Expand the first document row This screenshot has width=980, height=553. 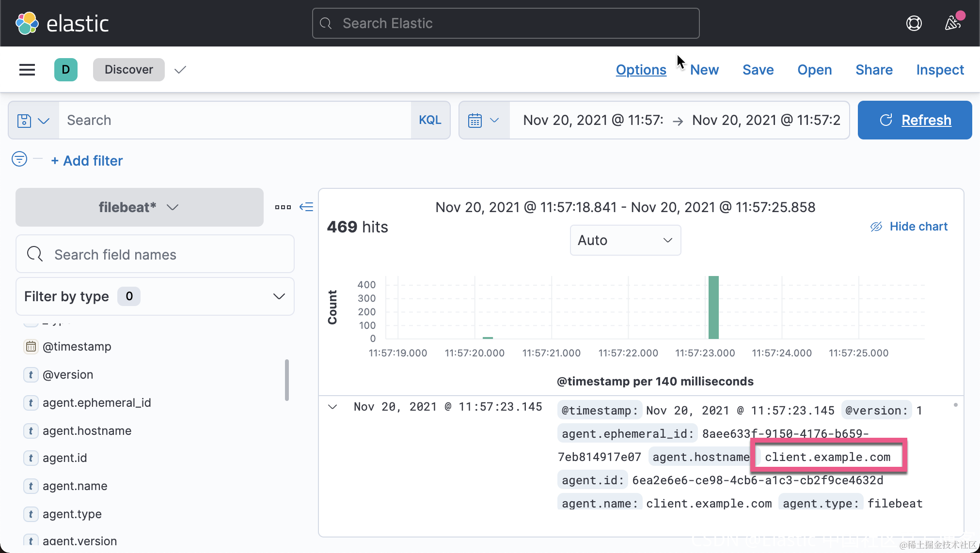coord(332,407)
